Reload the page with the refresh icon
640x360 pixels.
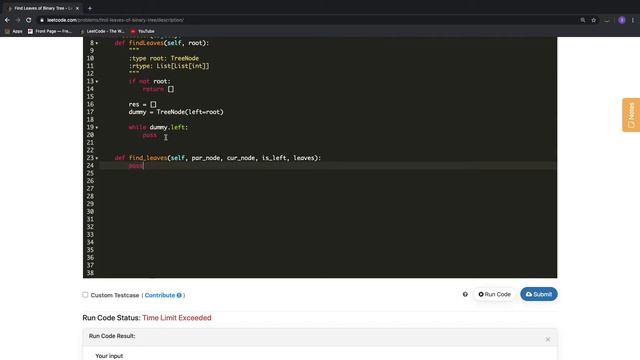(29, 20)
